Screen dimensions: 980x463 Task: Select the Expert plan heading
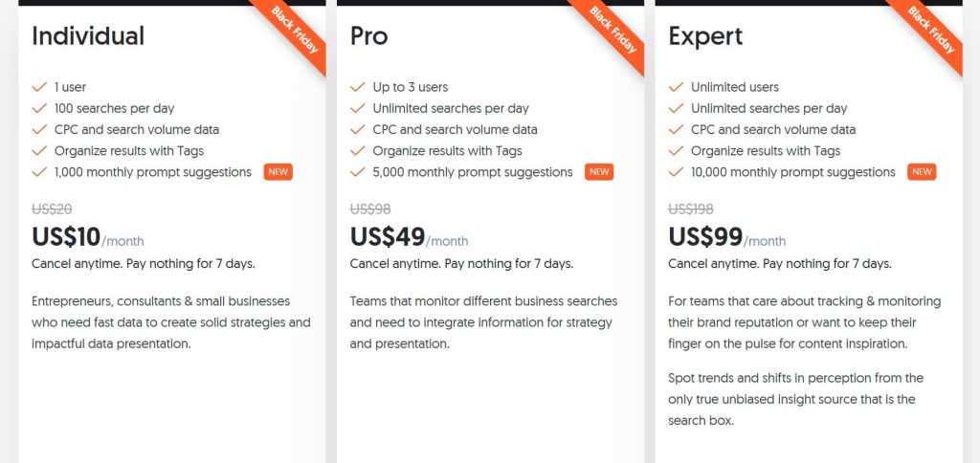tap(705, 36)
